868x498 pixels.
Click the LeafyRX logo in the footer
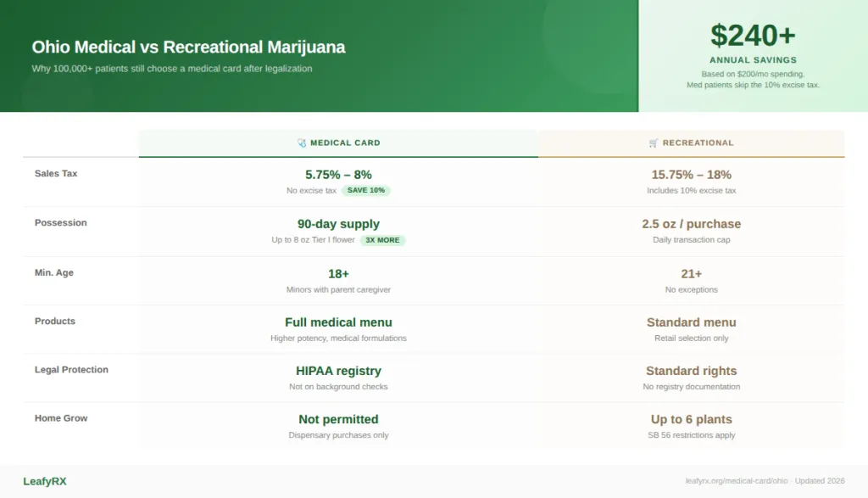pos(45,481)
